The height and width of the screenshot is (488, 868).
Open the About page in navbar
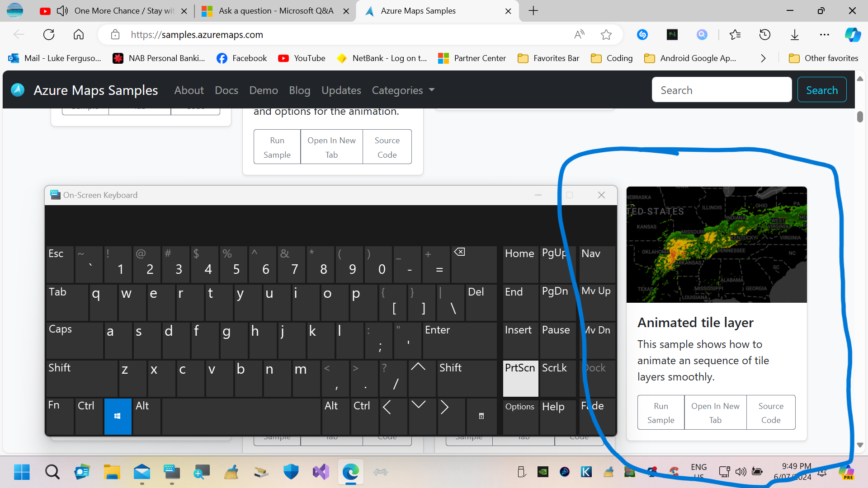pyautogui.click(x=189, y=90)
